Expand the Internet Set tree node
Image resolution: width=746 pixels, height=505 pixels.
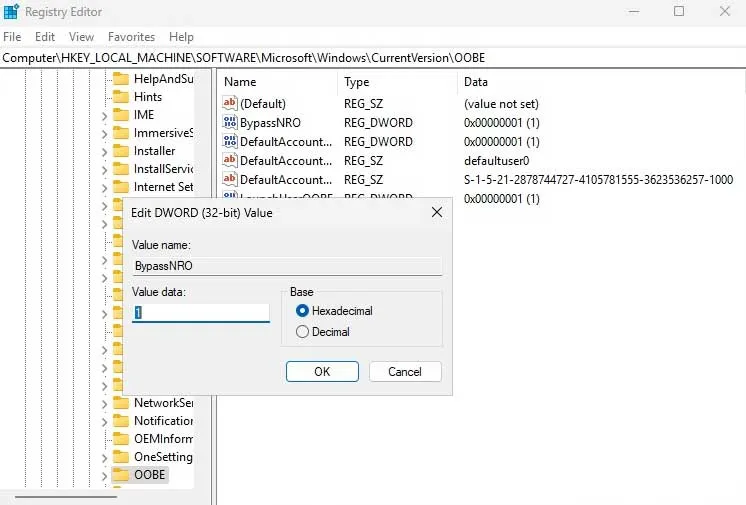[105, 188]
